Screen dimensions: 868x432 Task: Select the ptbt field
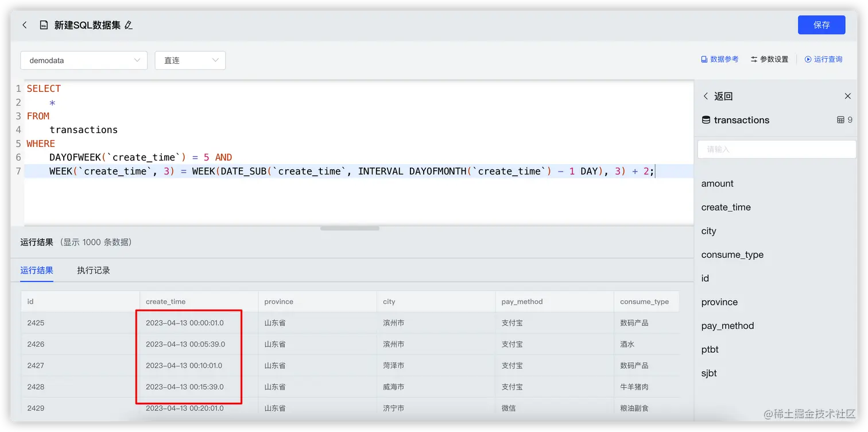click(710, 349)
